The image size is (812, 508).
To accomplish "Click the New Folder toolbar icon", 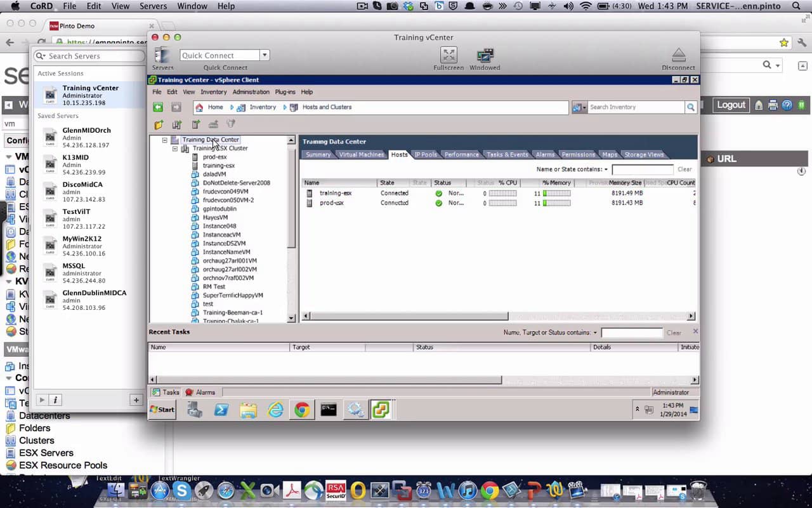I will tap(159, 124).
